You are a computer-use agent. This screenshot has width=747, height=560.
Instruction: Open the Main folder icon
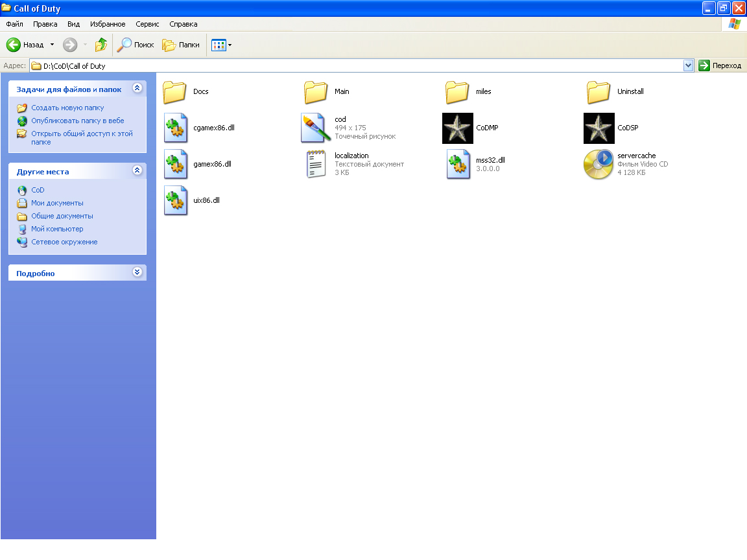(316, 92)
